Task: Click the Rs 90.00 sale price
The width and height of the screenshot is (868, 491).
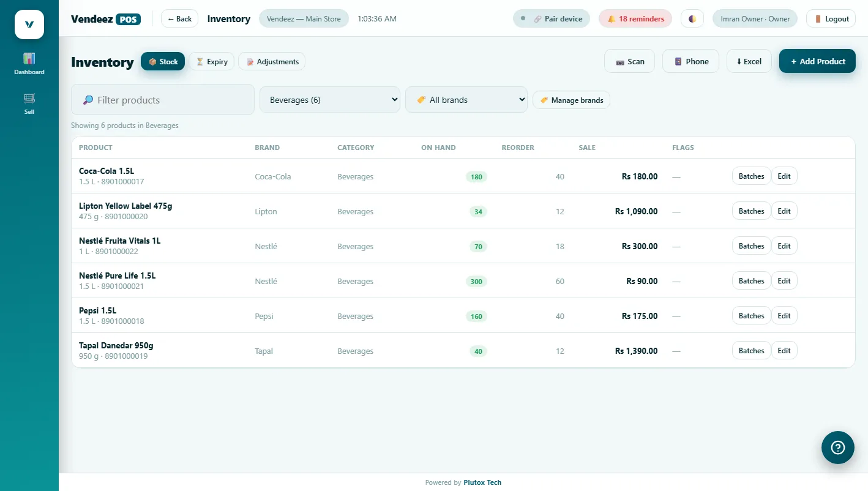Action: [642, 282]
